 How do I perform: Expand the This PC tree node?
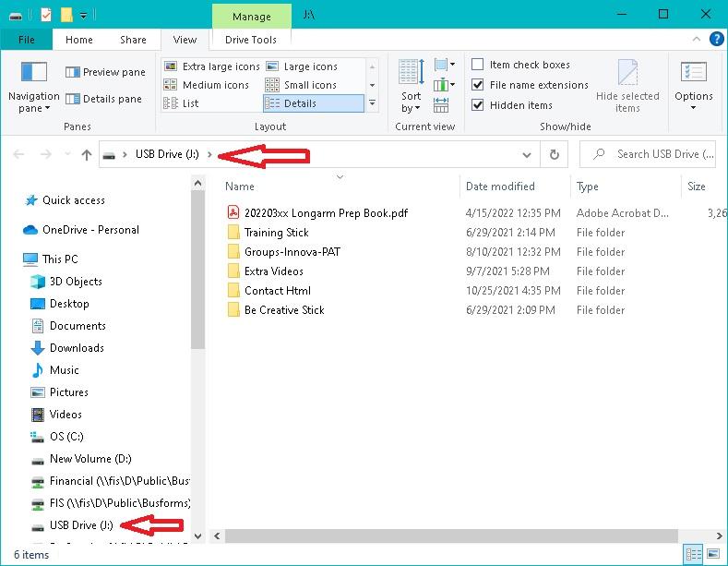(x=15, y=259)
